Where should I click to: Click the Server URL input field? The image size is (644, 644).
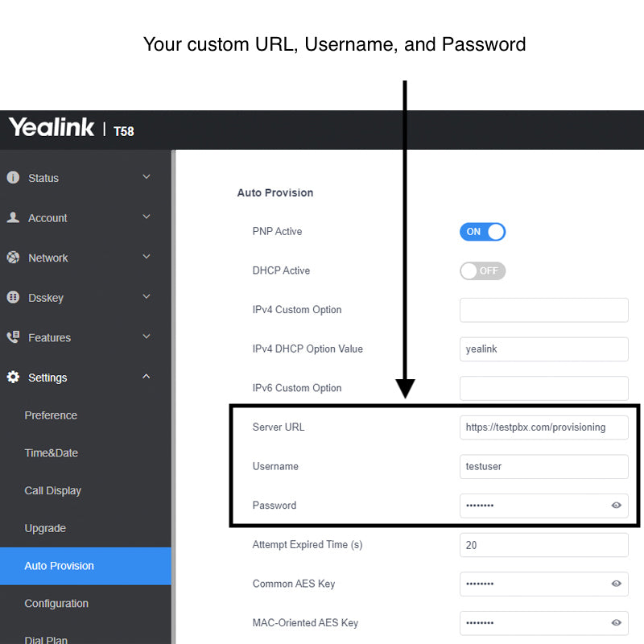(x=543, y=427)
